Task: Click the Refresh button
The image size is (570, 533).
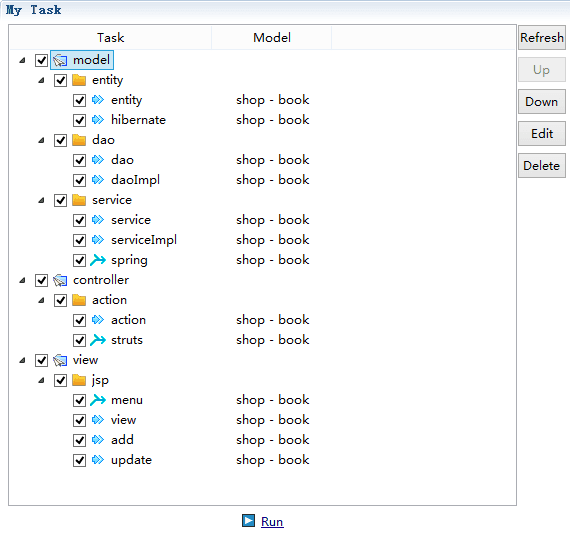Action: 542,37
